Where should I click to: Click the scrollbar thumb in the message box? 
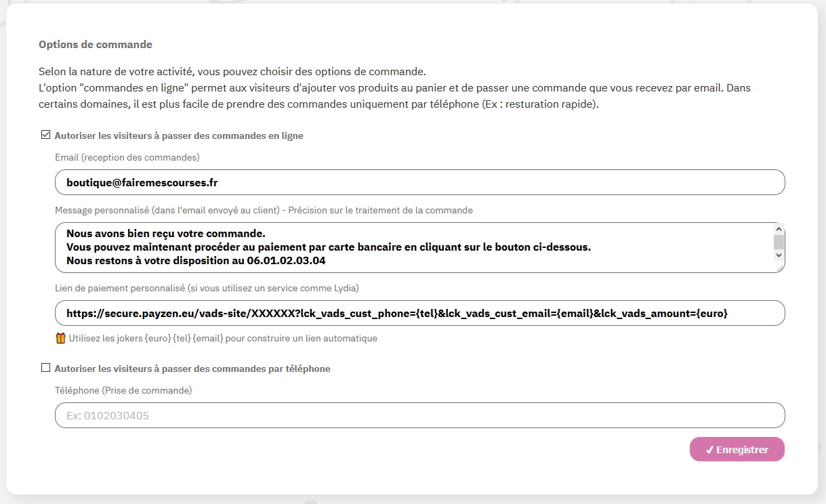(779, 242)
